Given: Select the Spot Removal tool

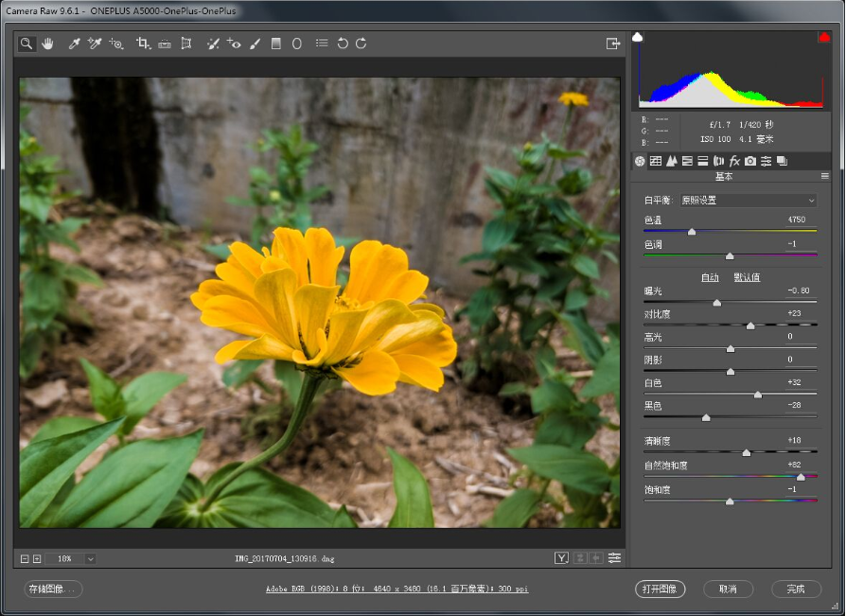Looking at the screenshot, I should (213, 44).
